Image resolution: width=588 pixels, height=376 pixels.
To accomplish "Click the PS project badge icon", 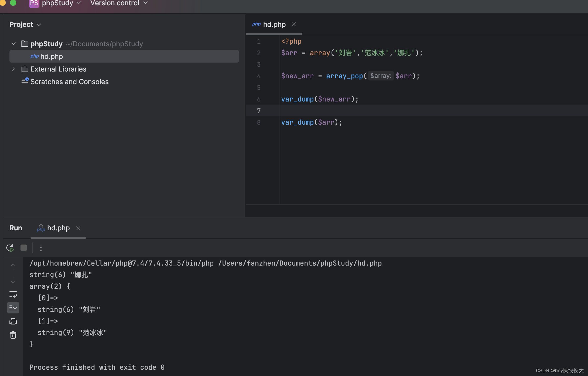I will click(x=34, y=3).
